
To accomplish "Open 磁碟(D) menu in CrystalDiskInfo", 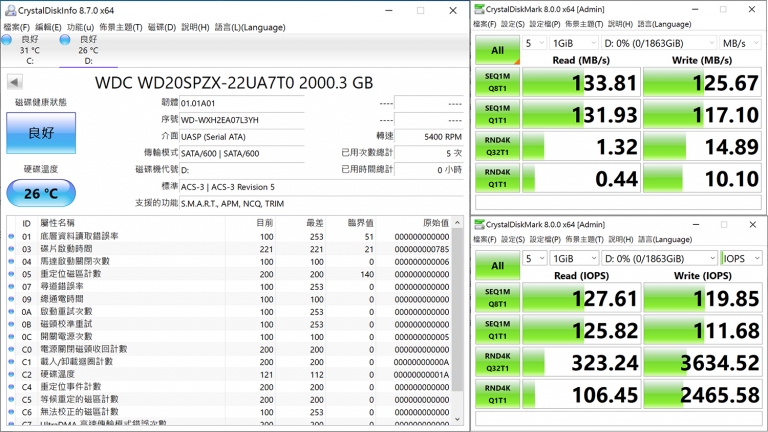I will tap(162, 27).
